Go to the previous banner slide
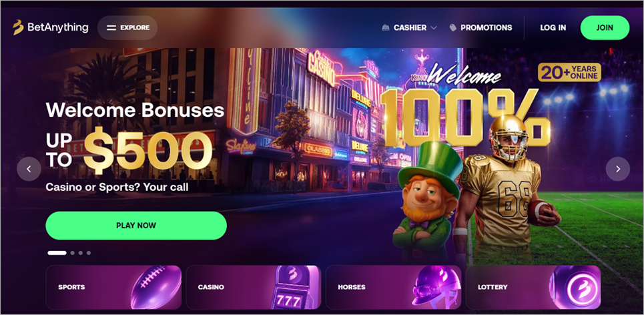The image size is (644, 315). tap(29, 169)
